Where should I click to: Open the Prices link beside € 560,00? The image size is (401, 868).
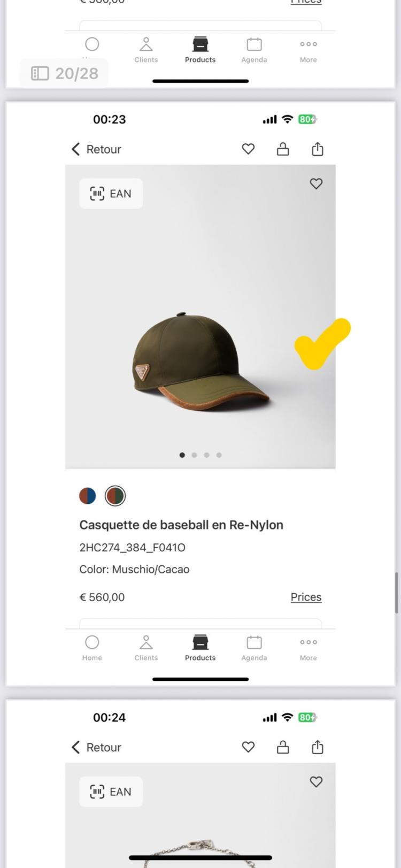(x=306, y=597)
